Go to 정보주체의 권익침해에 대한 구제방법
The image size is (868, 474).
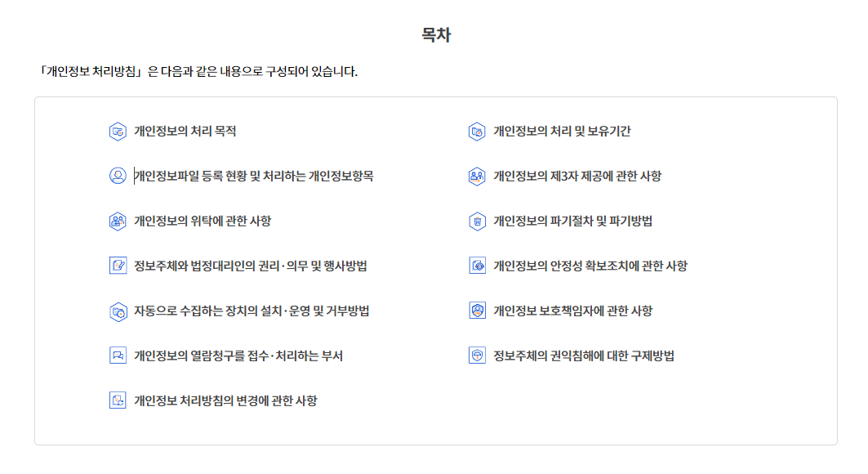[x=584, y=355]
